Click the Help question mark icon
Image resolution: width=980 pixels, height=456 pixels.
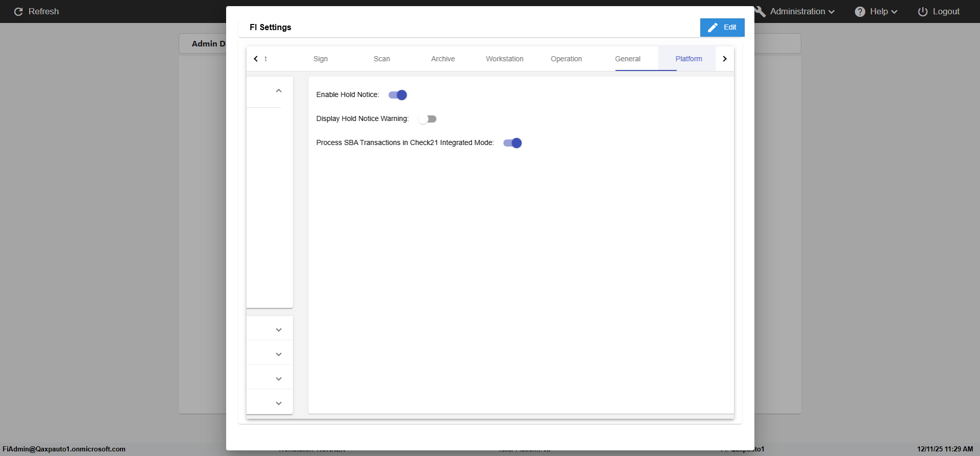coord(860,12)
